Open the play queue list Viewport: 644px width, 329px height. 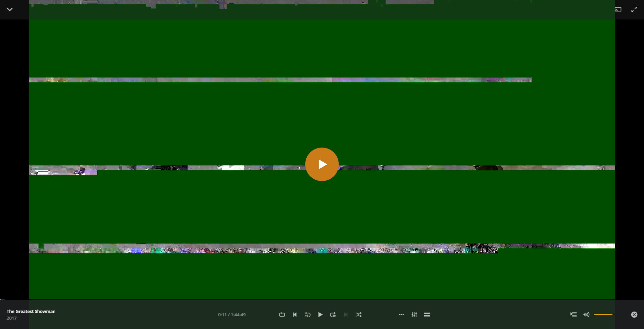574,315
